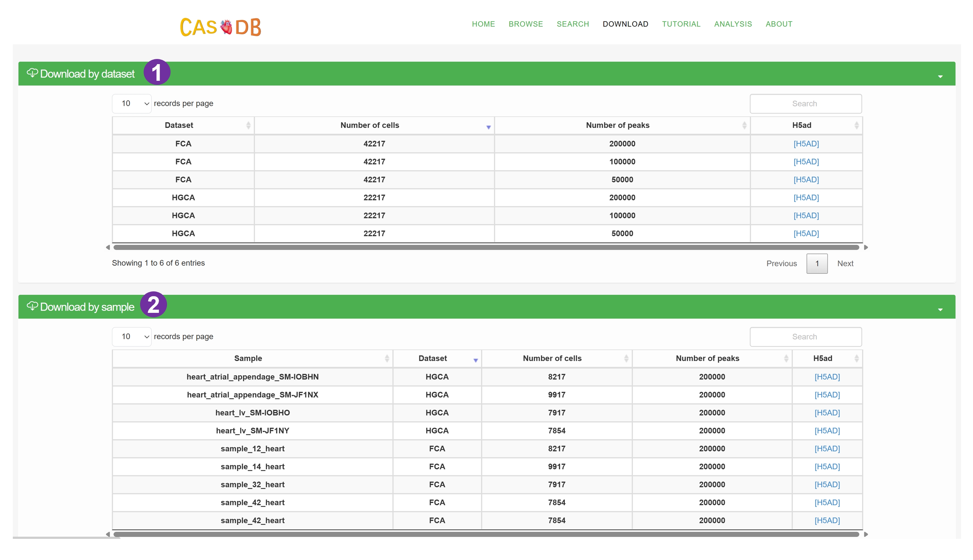Open records per page dropdown in sample section
This screenshot has height=560, width=973.
131,337
